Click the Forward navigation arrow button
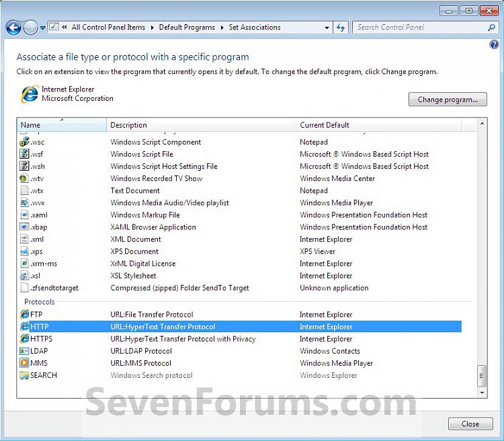The height and width of the screenshot is (441, 504). tap(30, 28)
